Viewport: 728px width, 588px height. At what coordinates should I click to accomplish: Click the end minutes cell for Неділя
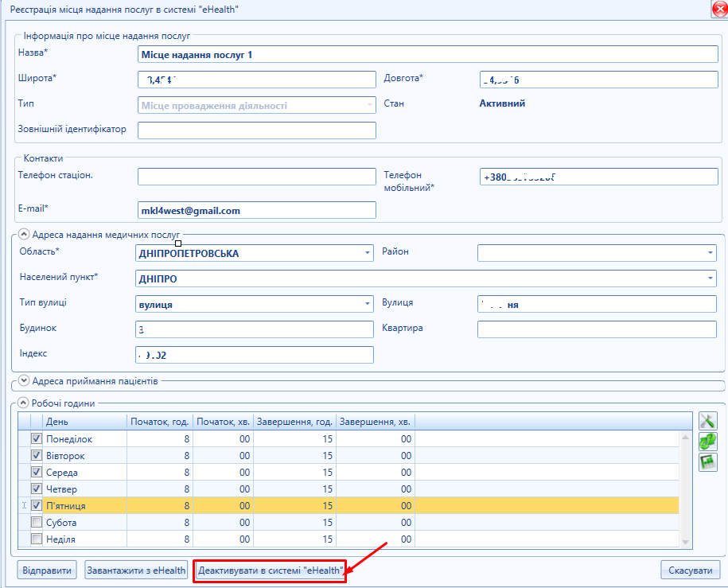coord(376,539)
